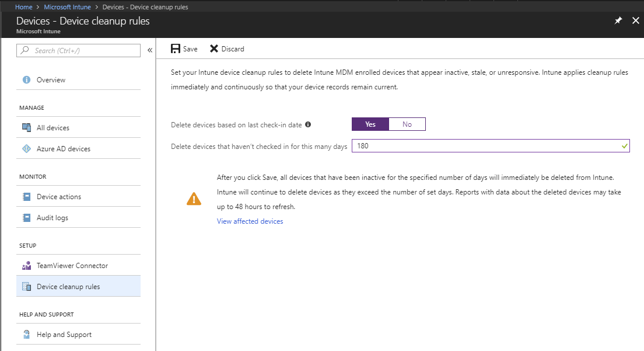
Task: Select Device cleanup rules menu item
Action: point(68,287)
